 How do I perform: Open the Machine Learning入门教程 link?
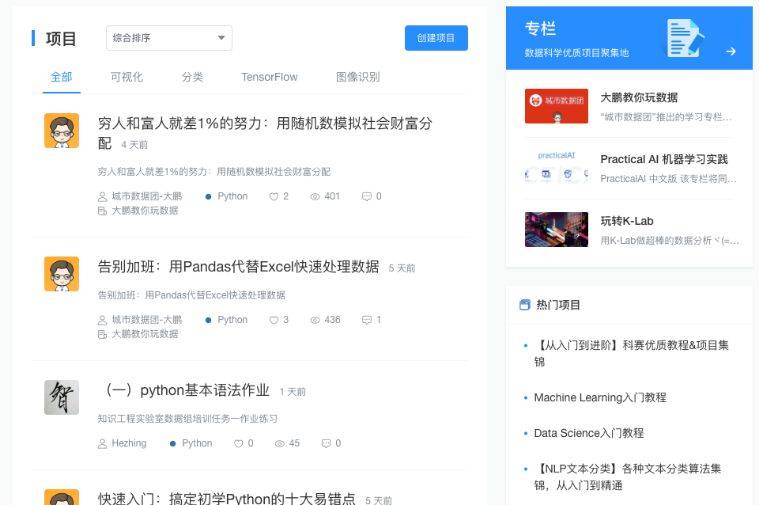point(600,397)
